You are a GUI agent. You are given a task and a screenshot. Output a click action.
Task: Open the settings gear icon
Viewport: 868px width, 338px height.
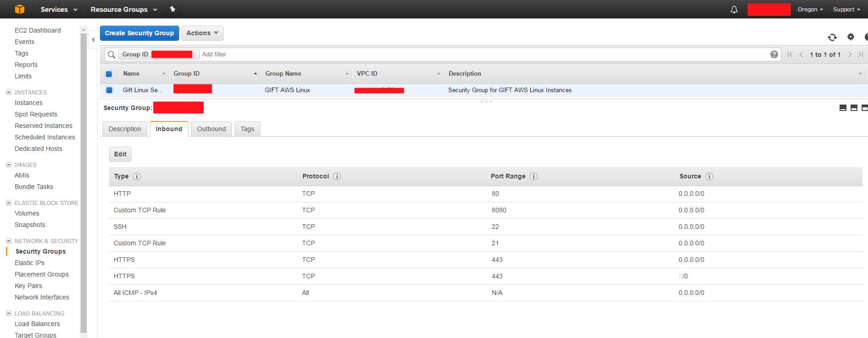(x=851, y=37)
